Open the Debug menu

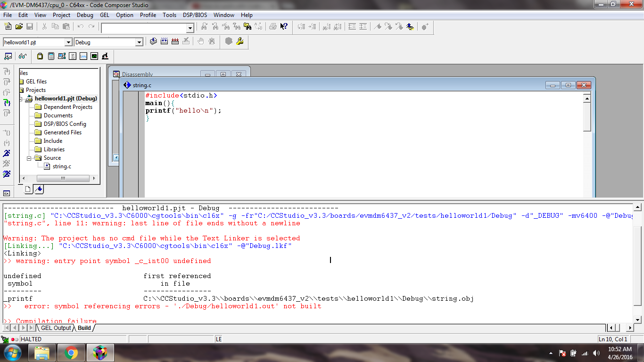(85, 15)
